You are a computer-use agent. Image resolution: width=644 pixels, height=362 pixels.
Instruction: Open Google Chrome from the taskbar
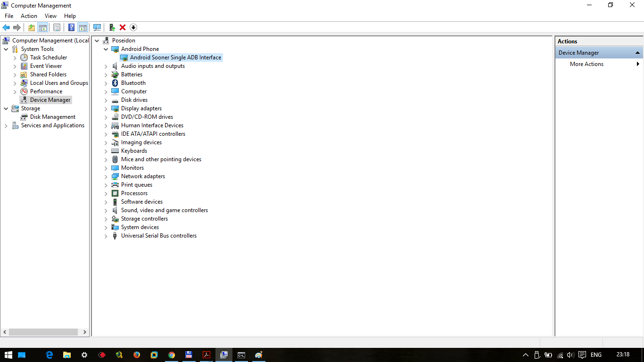click(x=172, y=355)
